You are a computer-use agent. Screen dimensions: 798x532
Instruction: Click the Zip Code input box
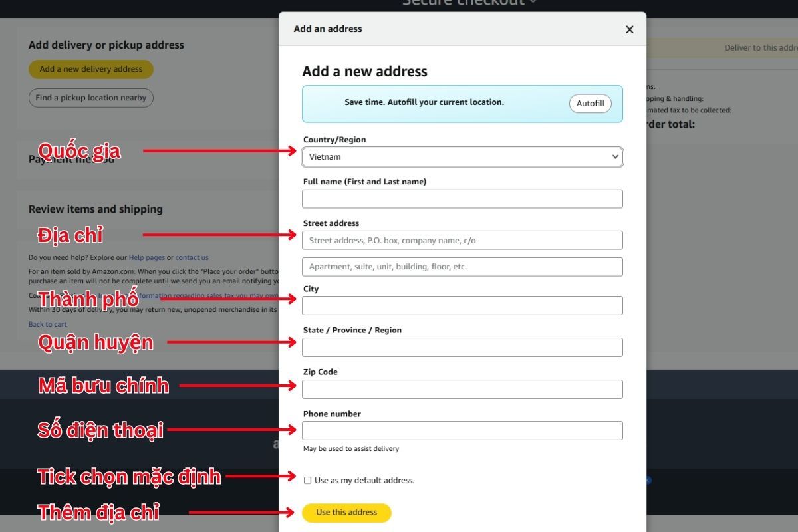[x=462, y=389]
